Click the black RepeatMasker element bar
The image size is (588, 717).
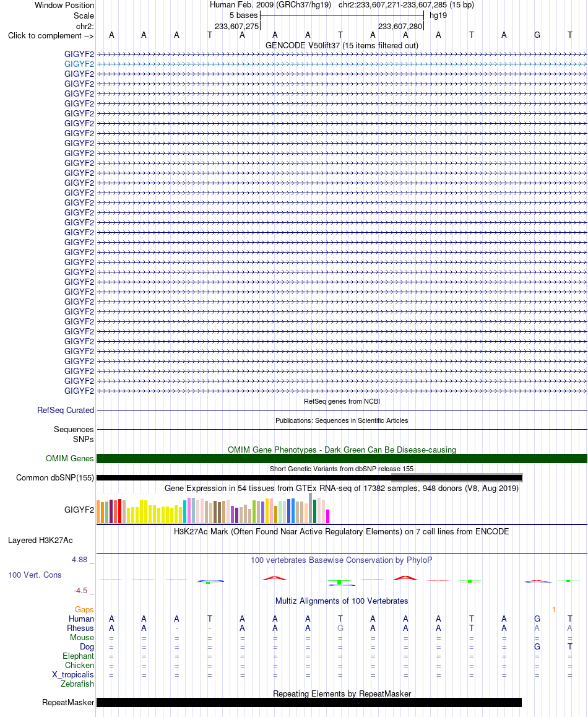tap(309, 702)
